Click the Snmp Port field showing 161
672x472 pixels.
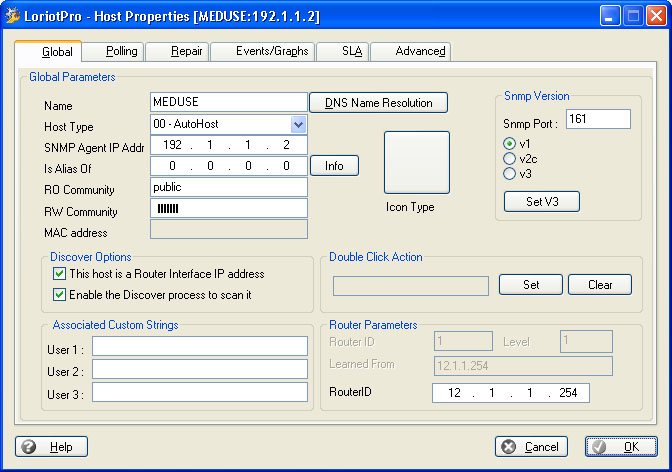pos(598,119)
